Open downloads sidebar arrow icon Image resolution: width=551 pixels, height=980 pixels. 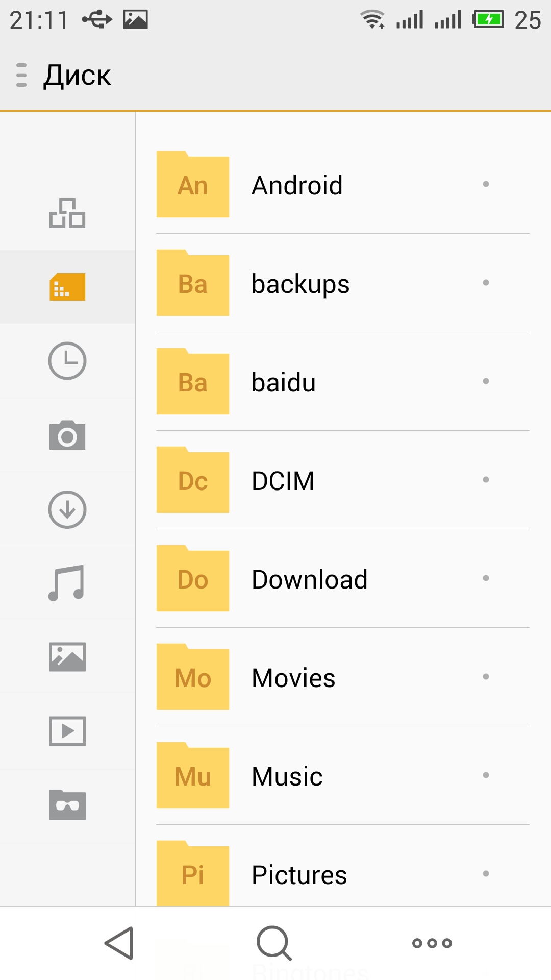point(67,509)
